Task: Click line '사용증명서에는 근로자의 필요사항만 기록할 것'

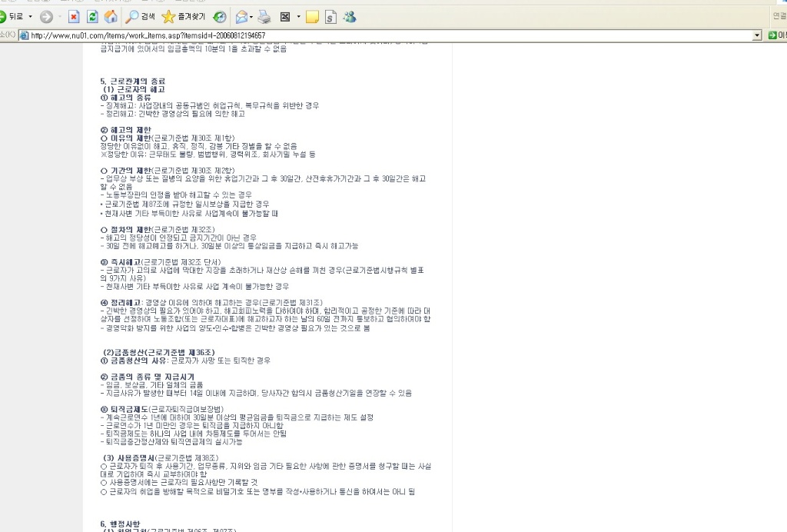Action: (x=179, y=482)
